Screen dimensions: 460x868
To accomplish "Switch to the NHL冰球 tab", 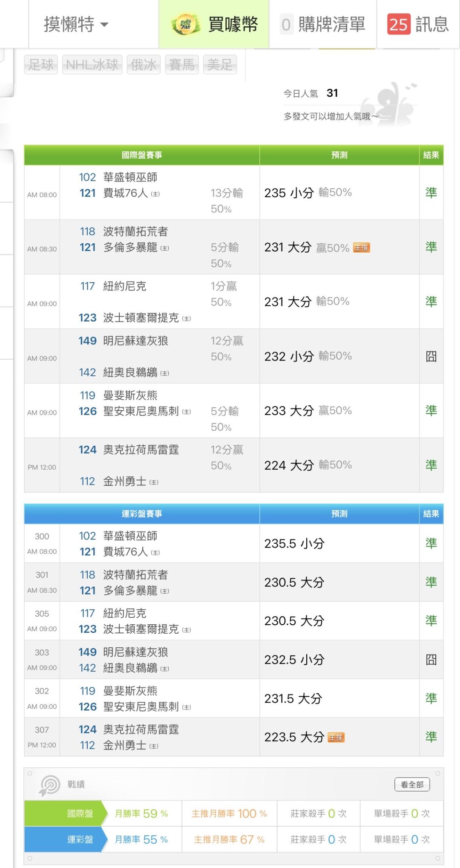I will click(x=92, y=65).
